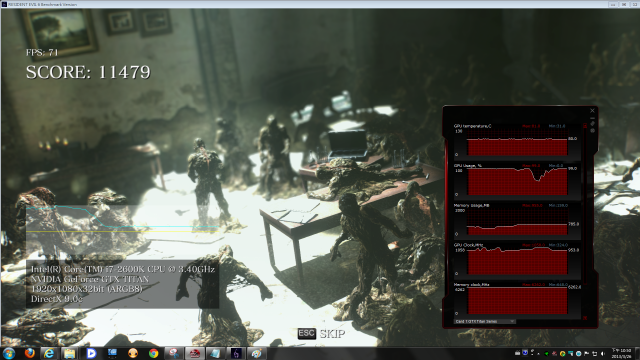The height and width of the screenshot is (360, 640).
Task: Click the pin icon on monitor panel
Action: [592, 124]
